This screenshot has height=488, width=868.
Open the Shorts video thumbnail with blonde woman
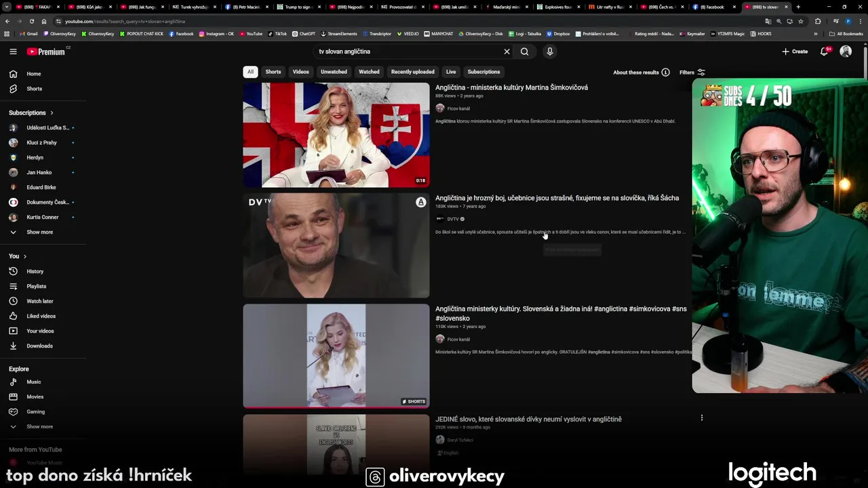[336, 356]
